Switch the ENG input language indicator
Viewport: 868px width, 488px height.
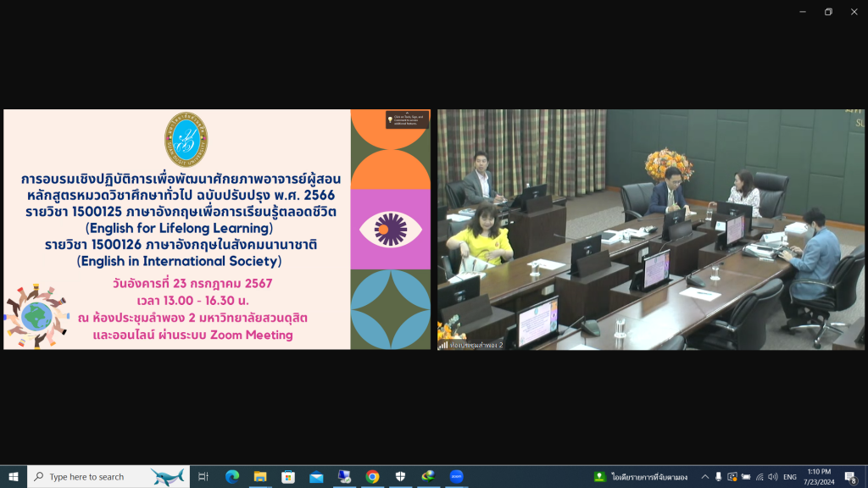point(790,477)
